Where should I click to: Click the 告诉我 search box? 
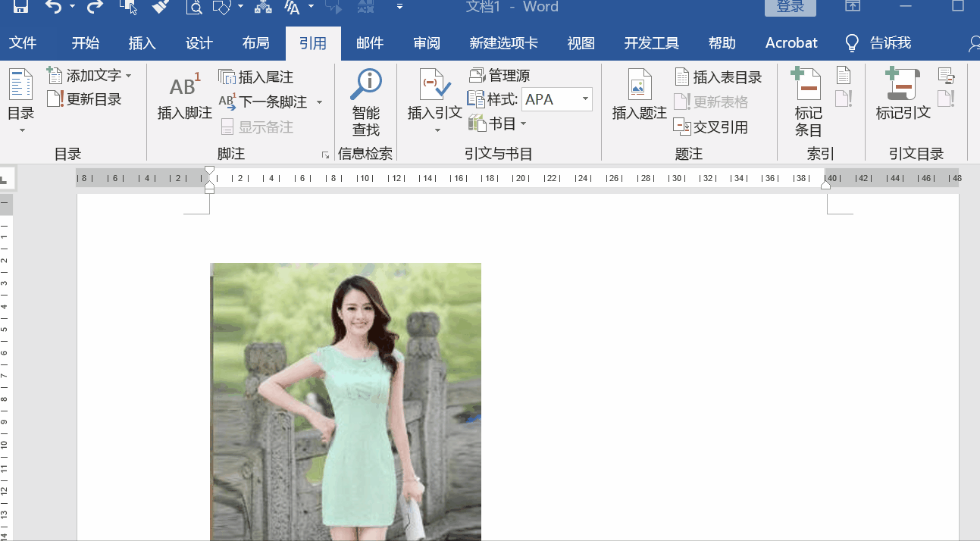pyautogui.click(x=879, y=43)
